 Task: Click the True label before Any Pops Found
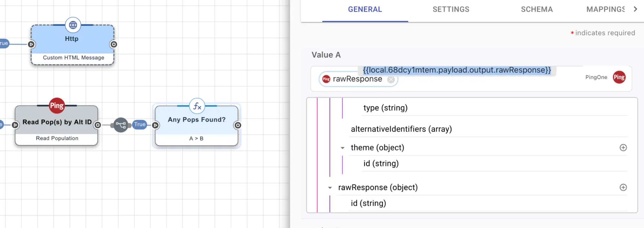tap(140, 124)
